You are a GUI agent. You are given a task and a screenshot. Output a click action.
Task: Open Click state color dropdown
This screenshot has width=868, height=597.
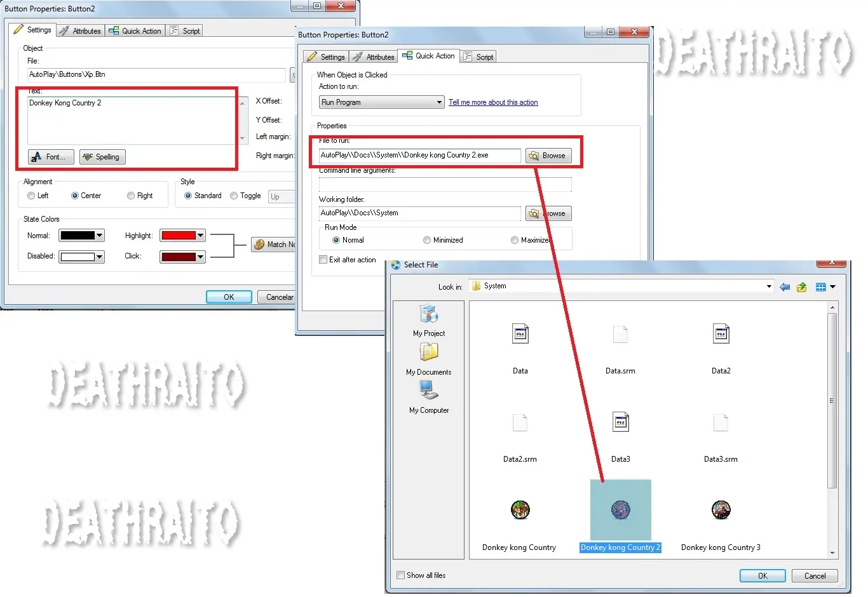201,257
